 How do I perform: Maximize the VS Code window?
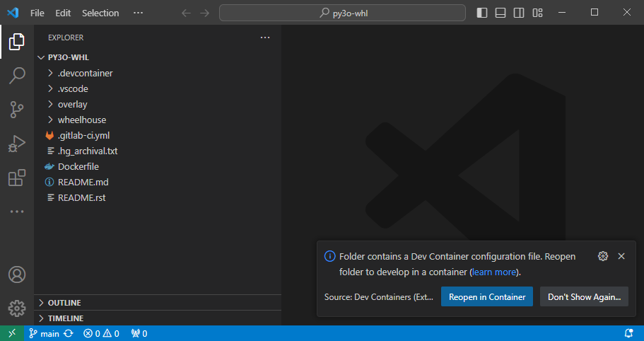coord(595,13)
